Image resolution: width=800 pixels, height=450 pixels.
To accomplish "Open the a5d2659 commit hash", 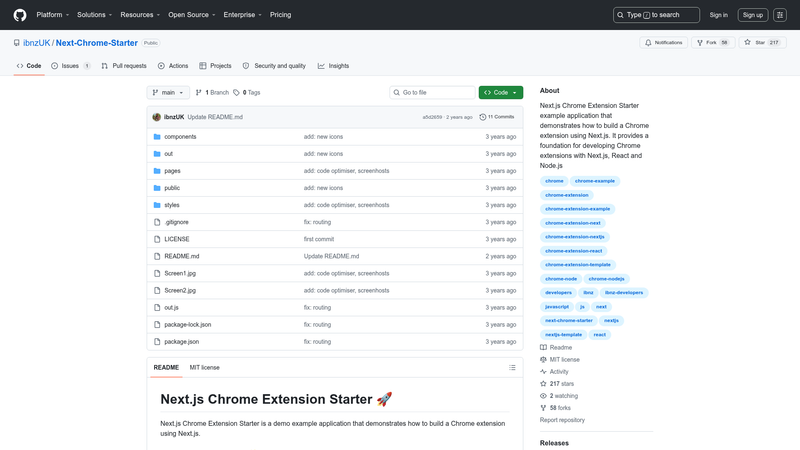I will [x=432, y=117].
